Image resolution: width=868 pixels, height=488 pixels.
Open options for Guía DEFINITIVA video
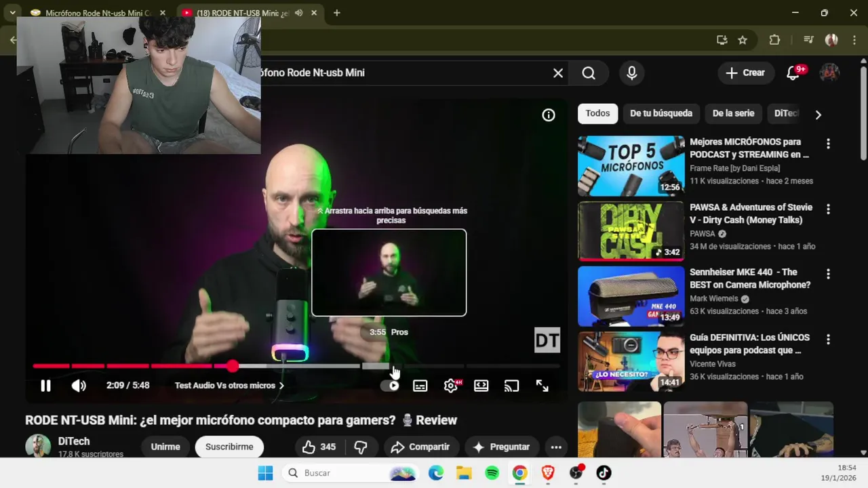[x=828, y=339]
